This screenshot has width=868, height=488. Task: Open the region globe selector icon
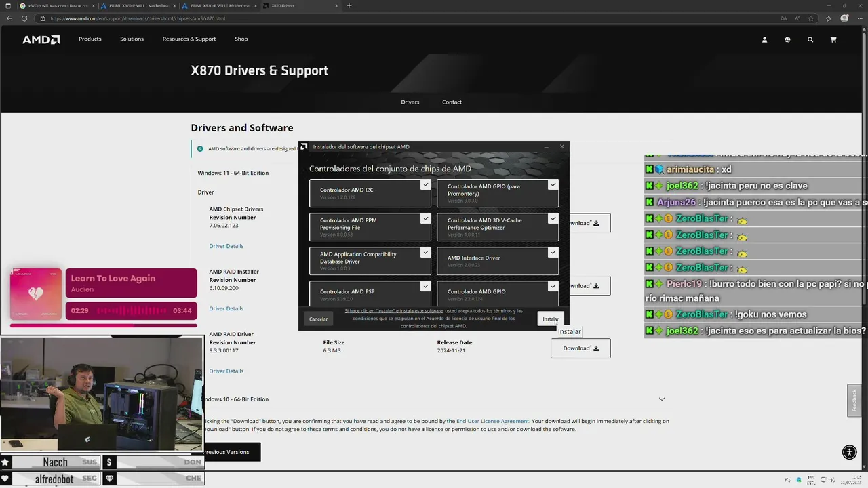[787, 39]
